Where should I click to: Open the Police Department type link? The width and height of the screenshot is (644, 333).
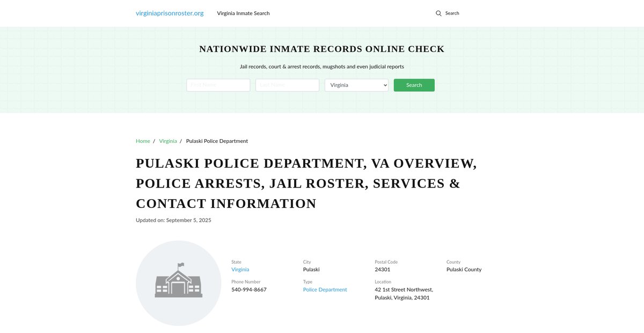click(325, 289)
